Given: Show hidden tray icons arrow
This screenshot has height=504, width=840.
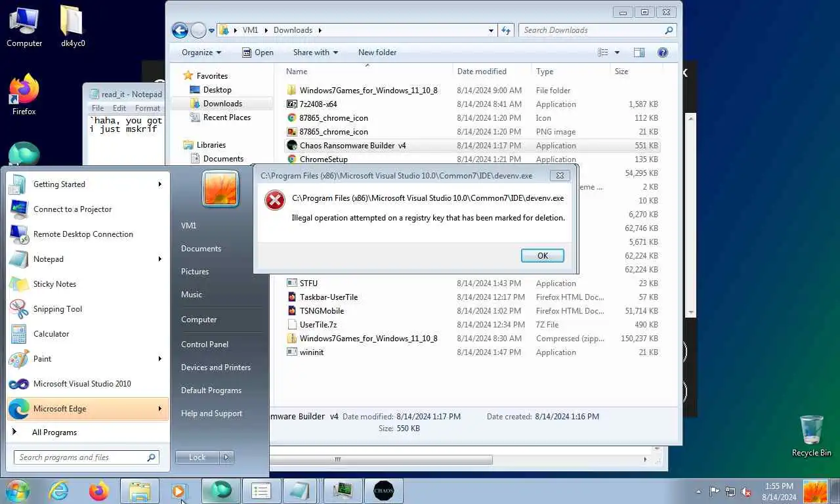Looking at the screenshot, I should point(699,491).
